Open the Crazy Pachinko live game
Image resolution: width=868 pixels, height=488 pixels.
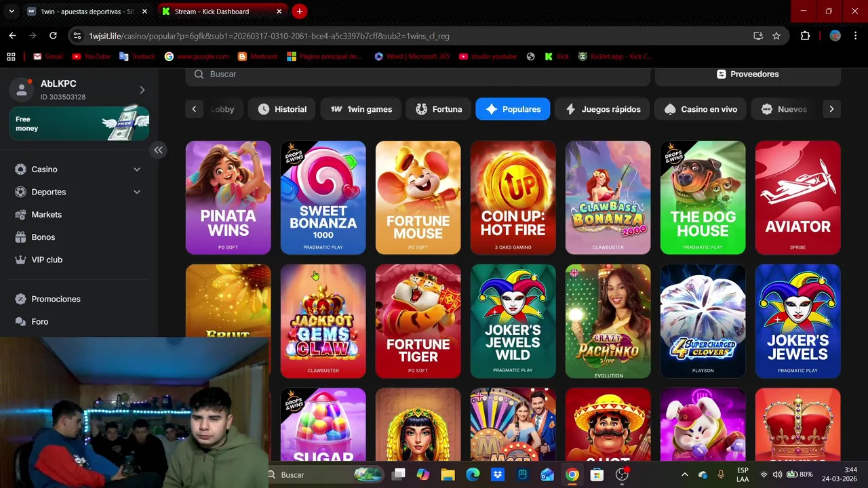tap(608, 321)
